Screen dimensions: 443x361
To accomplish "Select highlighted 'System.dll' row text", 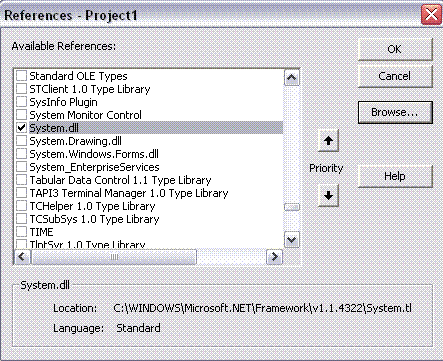I will (54, 128).
